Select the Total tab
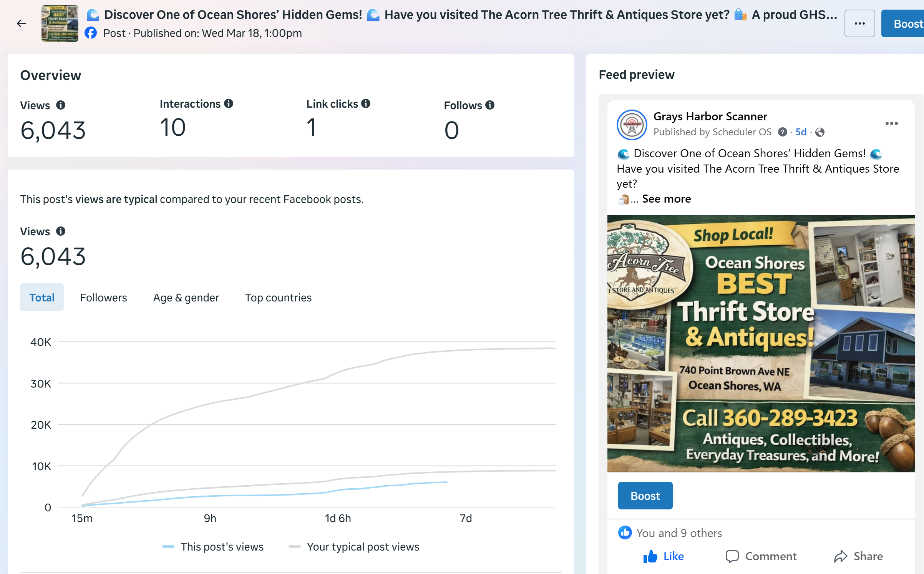 pyautogui.click(x=42, y=297)
